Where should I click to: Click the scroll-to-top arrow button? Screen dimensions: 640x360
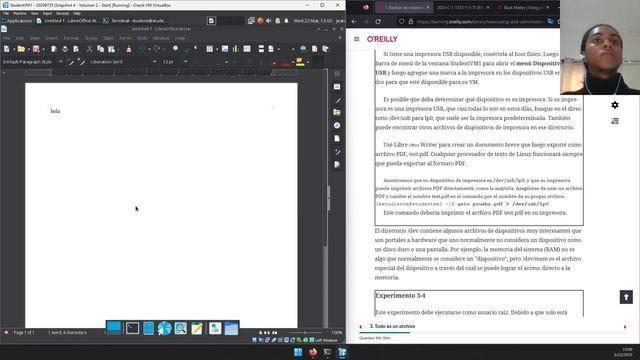(x=626, y=297)
